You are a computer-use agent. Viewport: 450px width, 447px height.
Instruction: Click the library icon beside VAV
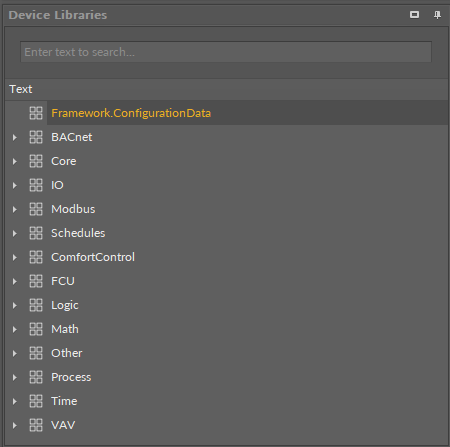click(36, 425)
